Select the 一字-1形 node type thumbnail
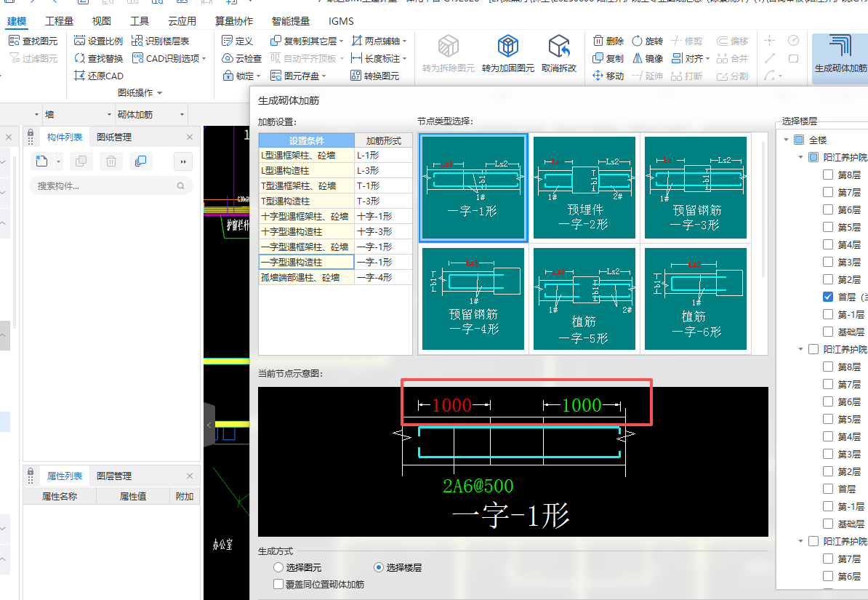The width and height of the screenshot is (868, 600). coord(473,187)
